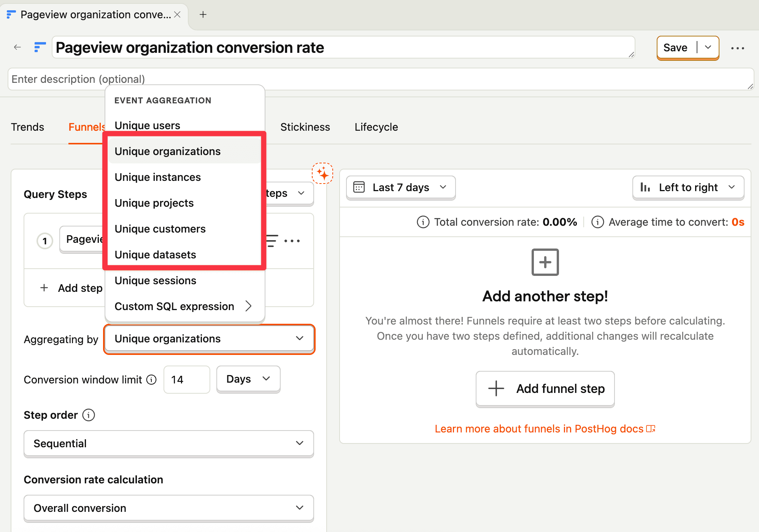Click step 1 filter icon
This screenshot has width=759, height=532.
(x=272, y=241)
